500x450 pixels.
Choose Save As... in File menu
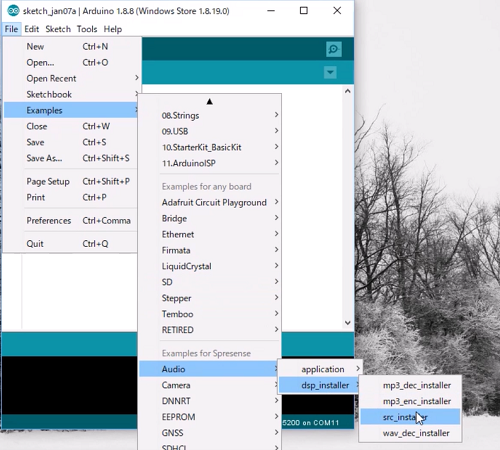71,158
